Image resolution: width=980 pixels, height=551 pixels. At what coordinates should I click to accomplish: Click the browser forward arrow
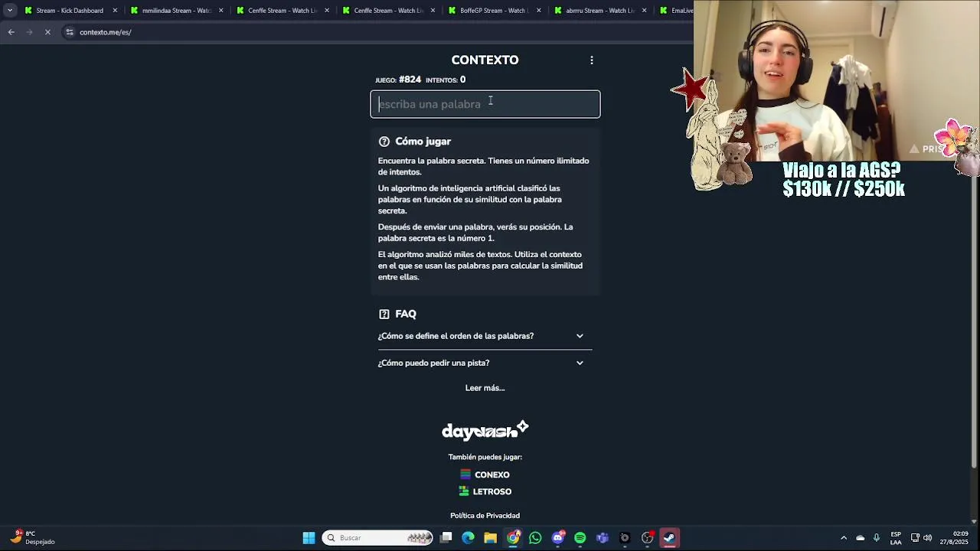tap(29, 32)
